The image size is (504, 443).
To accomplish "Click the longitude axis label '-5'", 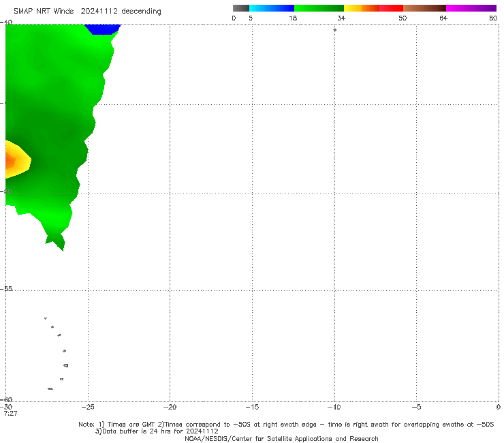I will tap(416, 407).
